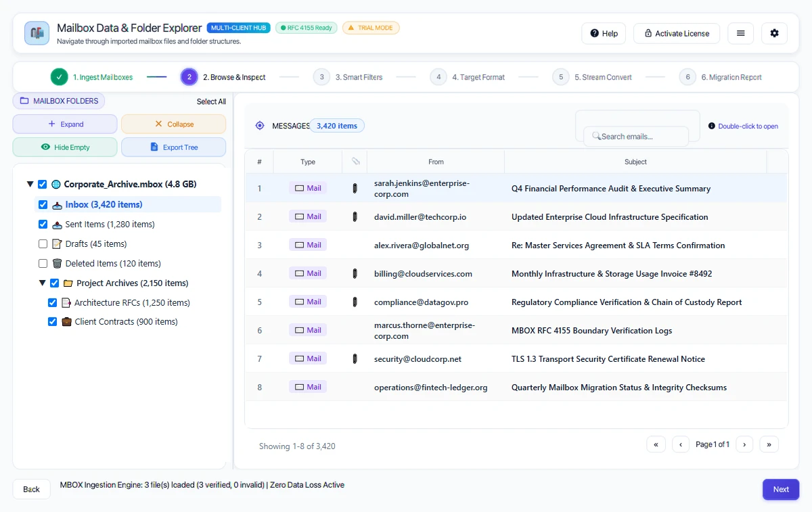Image resolution: width=812 pixels, height=512 pixels.
Task: Uncheck the Project Archives checkbox
Action: coord(55,283)
